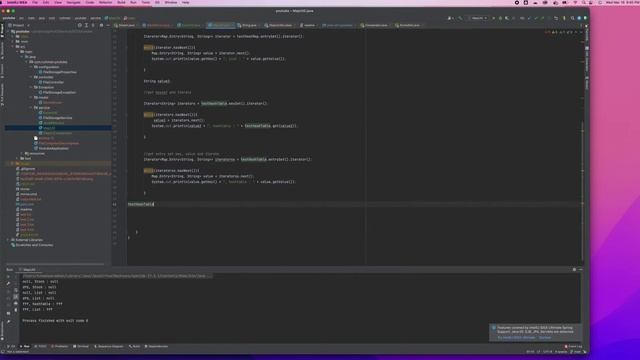This screenshot has width=640, height=360.
Task: Open Event Log in bottom right corner
Action: [573, 347]
